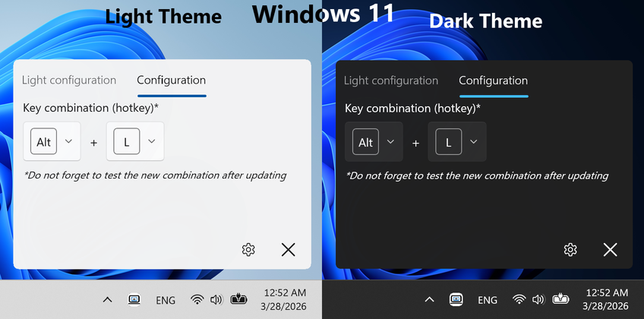Close the light theme configuration panel
Viewport: 644px width, 319px height.
(x=289, y=250)
